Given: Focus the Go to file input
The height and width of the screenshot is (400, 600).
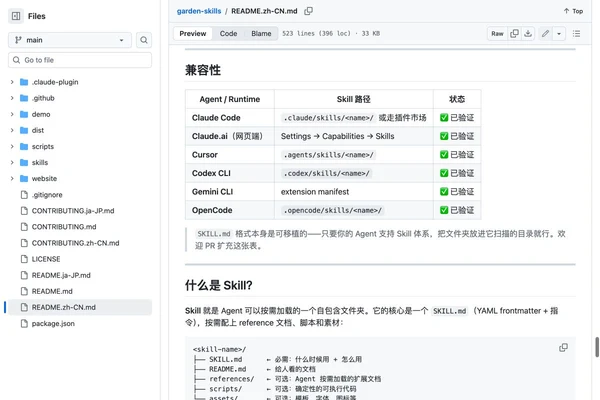Looking at the screenshot, I should (80, 60).
